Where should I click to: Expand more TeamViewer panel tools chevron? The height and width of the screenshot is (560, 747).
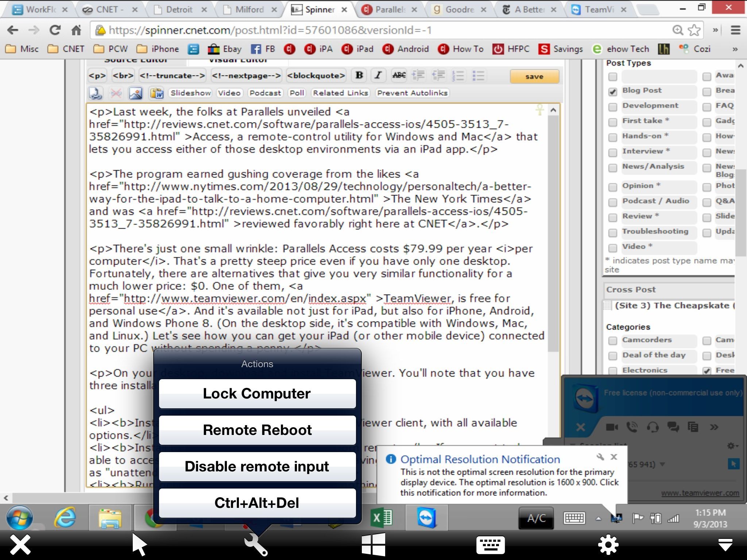click(714, 427)
